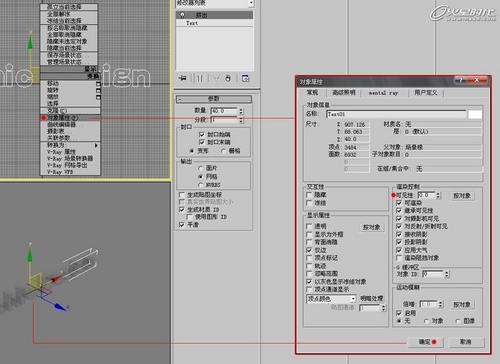The image size is (500, 364).
Task: Choose 全部解冻 in the context menu
Action: [69, 14]
